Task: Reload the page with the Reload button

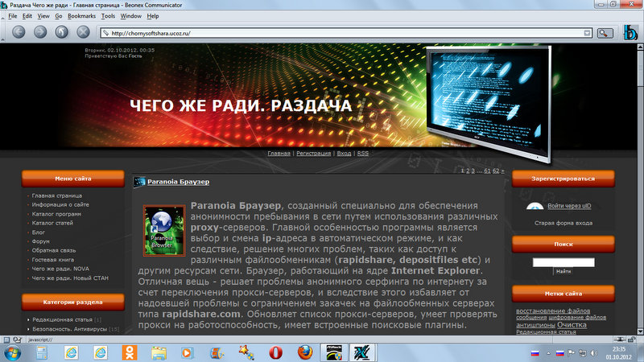Action: pyautogui.click(x=62, y=31)
